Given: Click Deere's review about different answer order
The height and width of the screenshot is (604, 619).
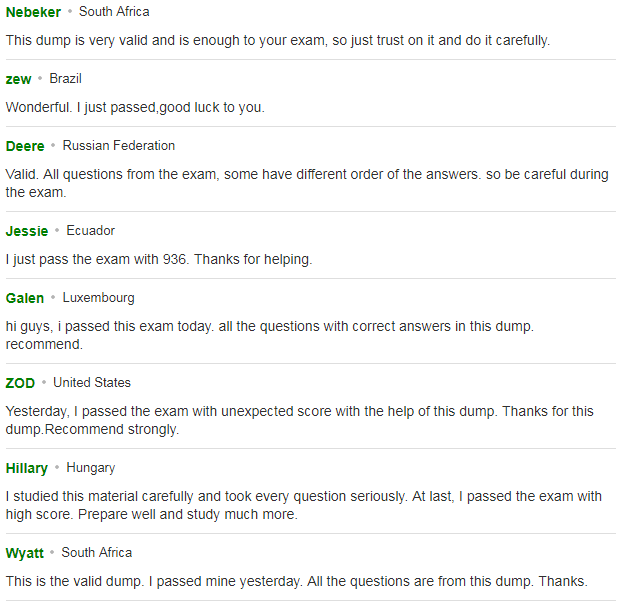Looking at the screenshot, I should pyautogui.click(x=307, y=183).
